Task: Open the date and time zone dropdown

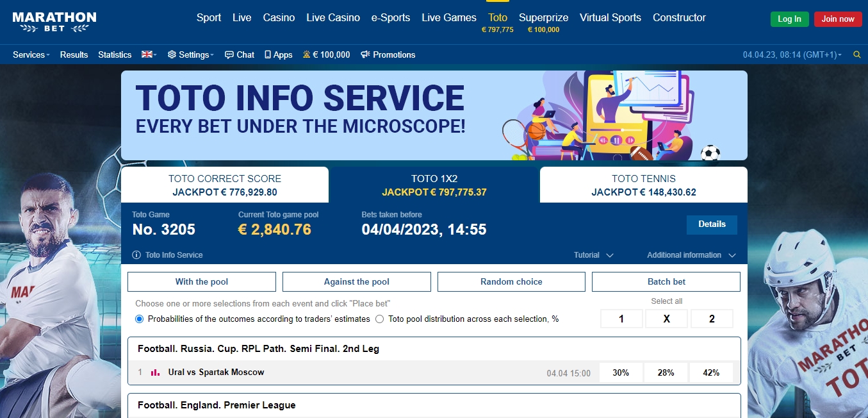Action: (792, 55)
